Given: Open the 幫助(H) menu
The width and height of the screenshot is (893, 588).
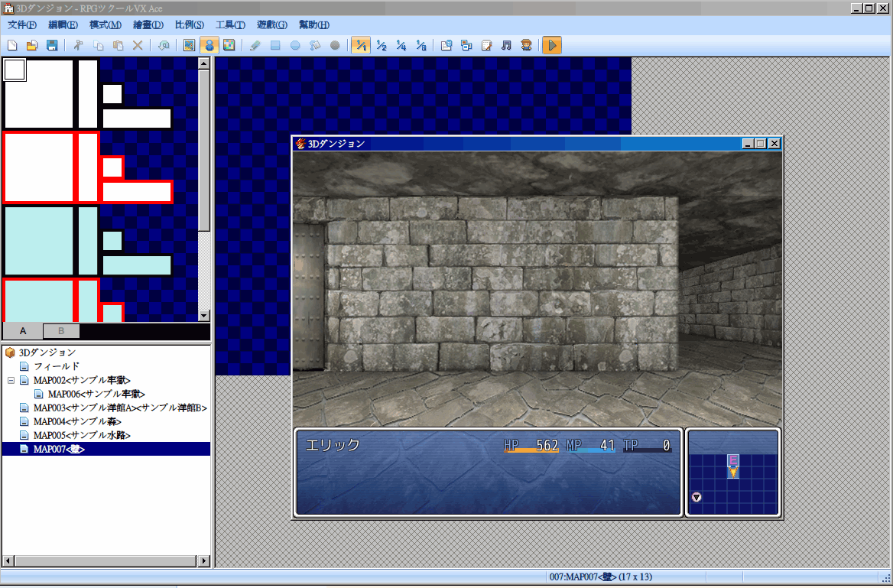Looking at the screenshot, I should coord(314,25).
